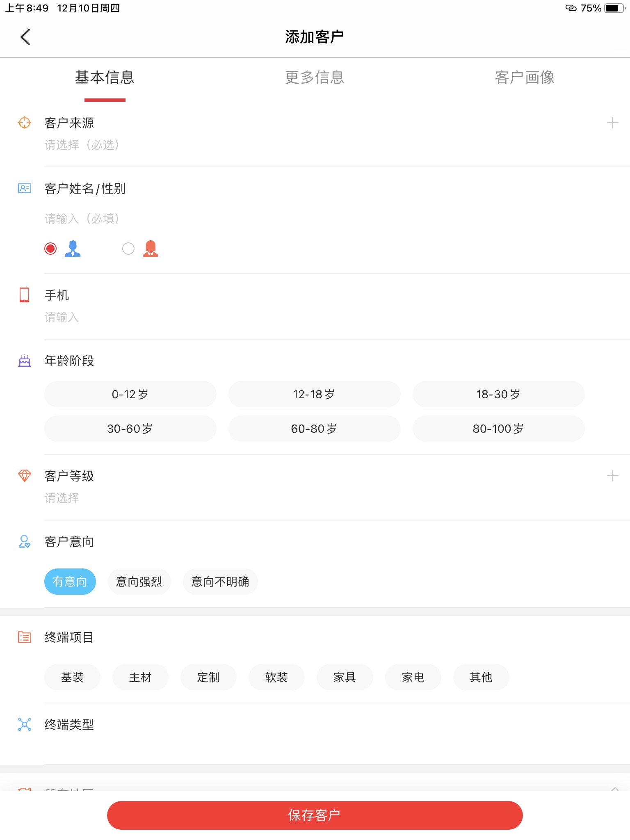Screen dimensions: 630x840
Task: Choose the 12-18岁 age range
Action: click(315, 394)
